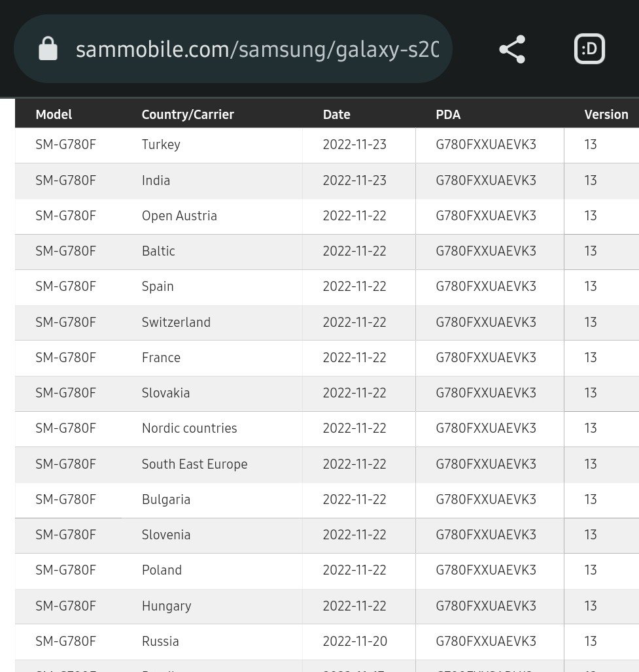Screen dimensions: 639x672
Task: Select the Switzerland firmware row
Action: click(176, 322)
